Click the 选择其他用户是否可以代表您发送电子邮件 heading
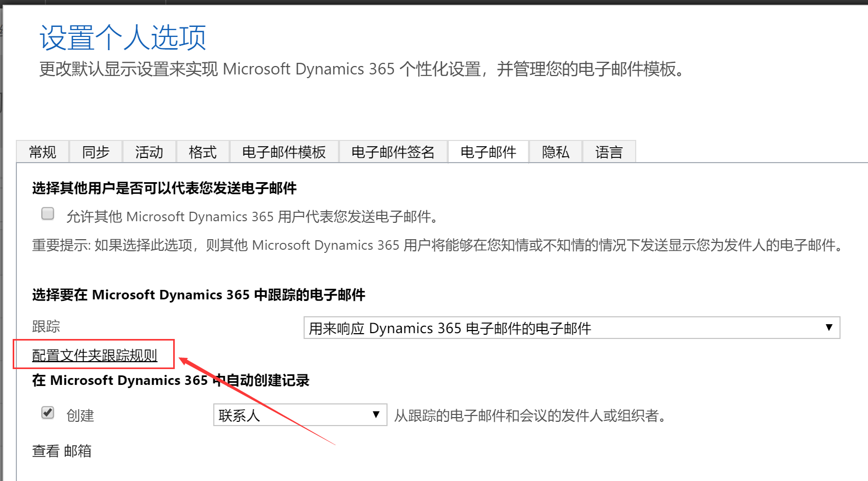 point(164,188)
